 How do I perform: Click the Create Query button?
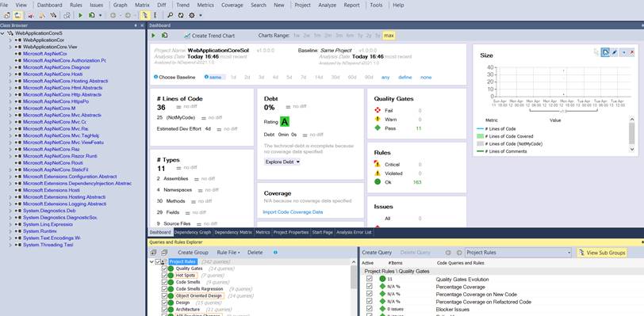[377, 253]
